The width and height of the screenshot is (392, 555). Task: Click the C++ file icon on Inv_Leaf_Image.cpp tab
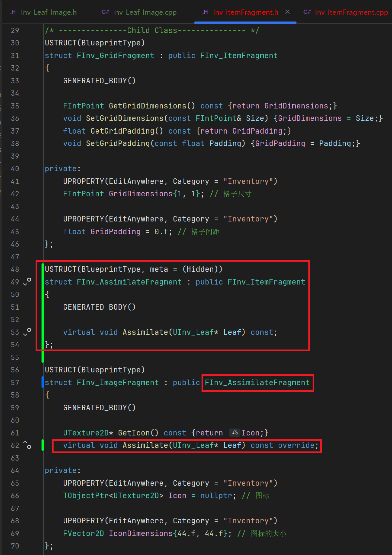(x=105, y=12)
